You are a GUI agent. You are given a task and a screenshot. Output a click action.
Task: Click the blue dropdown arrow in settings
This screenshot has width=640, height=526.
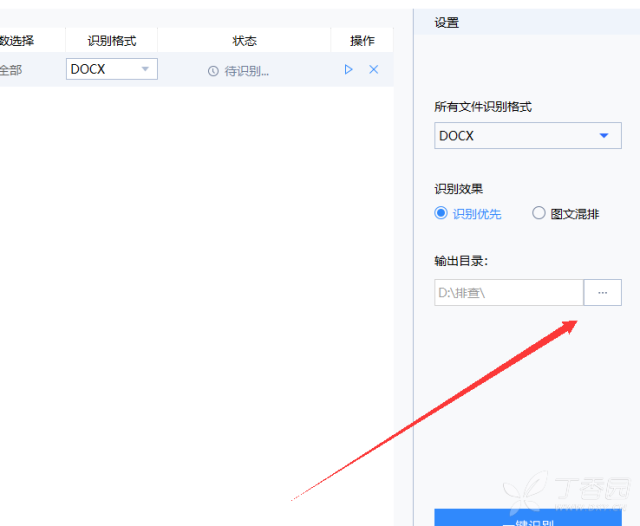click(604, 135)
